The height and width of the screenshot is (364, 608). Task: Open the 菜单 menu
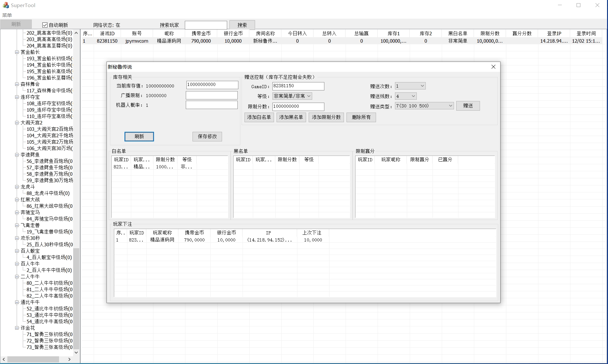click(x=7, y=15)
